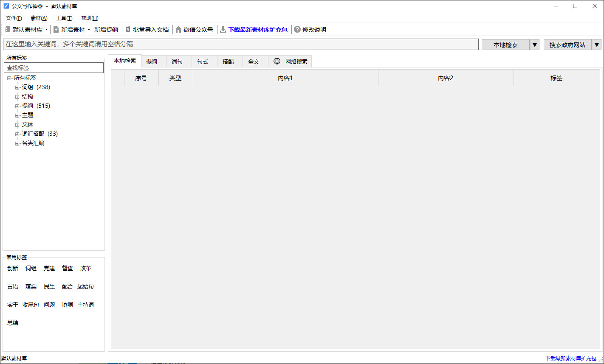Viewport: 604px width, 364px height.
Task: Select the 落实 common tag
Action: pos(31,286)
